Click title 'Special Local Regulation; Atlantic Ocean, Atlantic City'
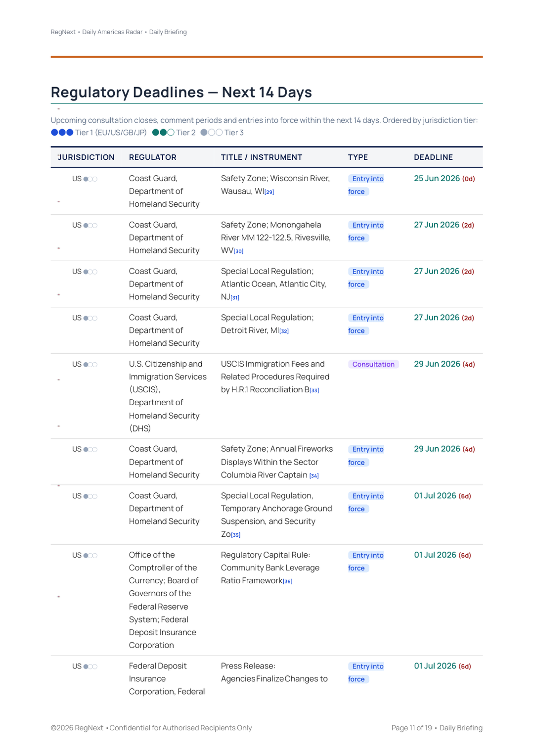The width and height of the screenshot is (534, 756). 273,284
